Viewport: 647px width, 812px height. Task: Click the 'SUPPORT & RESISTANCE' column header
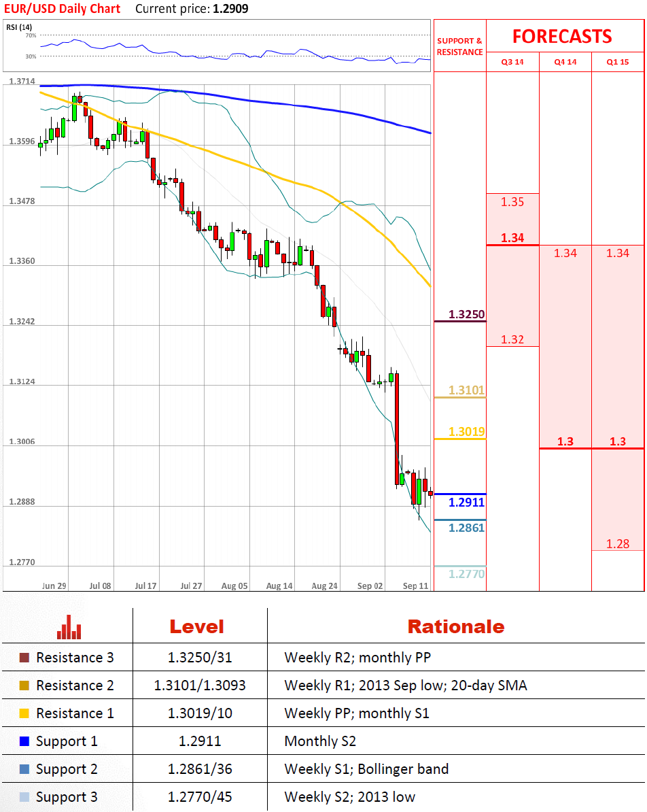[x=459, y=46]
